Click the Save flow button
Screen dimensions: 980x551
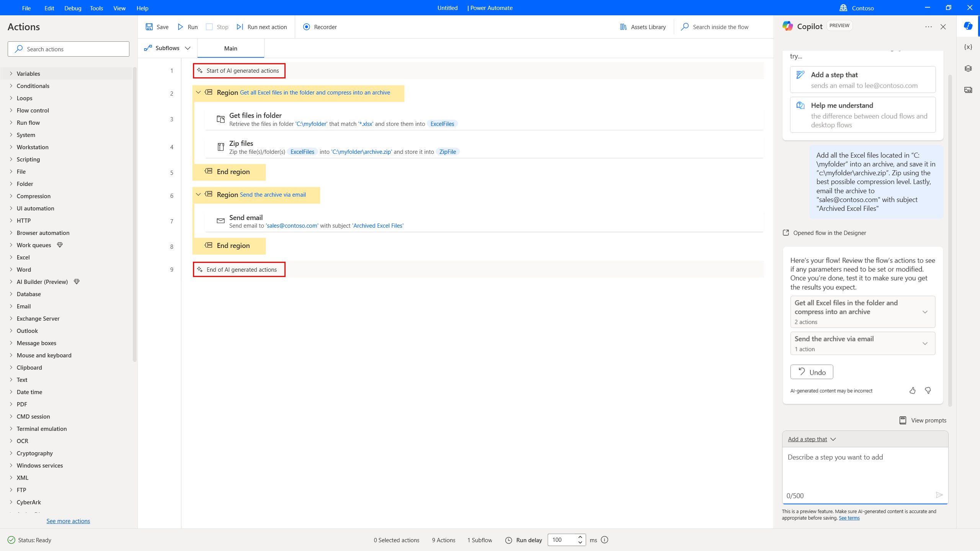click(x=157, y=27)
